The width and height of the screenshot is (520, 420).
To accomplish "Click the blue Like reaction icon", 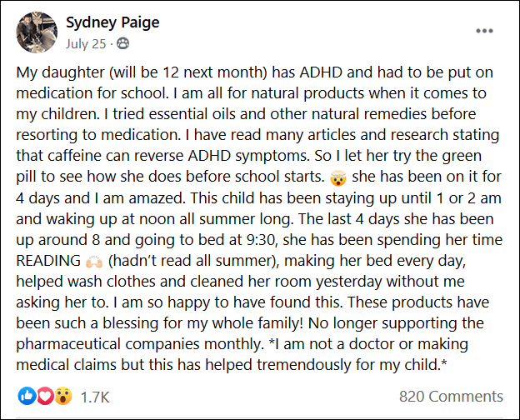I will click(x=27, y=396).
